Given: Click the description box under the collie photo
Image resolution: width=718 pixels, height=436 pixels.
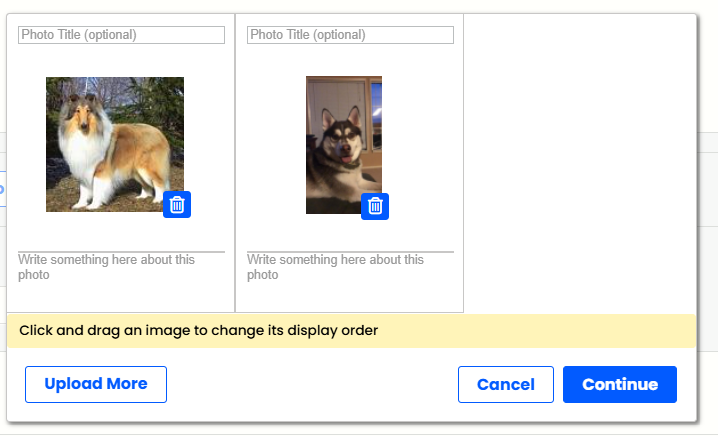Looking at the screenshot, I should tap(121, 267).
